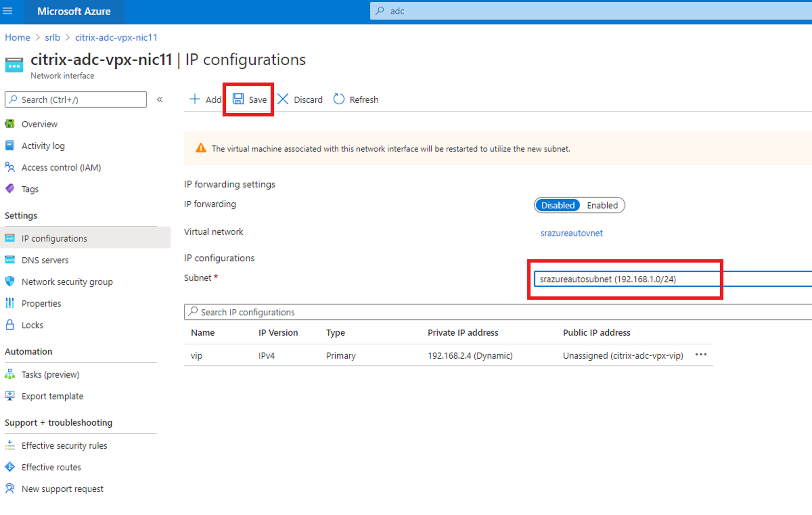Set IP forwarding to Disabled
Viewport: 812px width, 515px height.
click(558, 205)
